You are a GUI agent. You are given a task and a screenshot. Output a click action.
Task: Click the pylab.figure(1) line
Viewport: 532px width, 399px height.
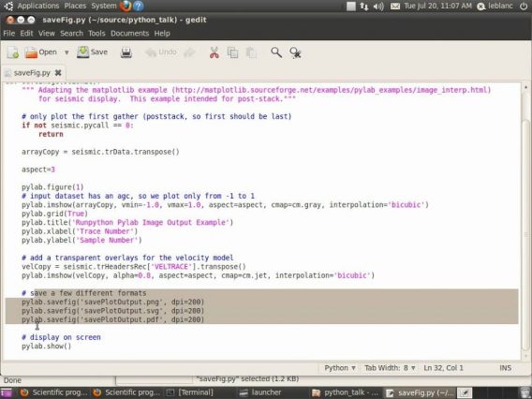[x=52, y=187]
